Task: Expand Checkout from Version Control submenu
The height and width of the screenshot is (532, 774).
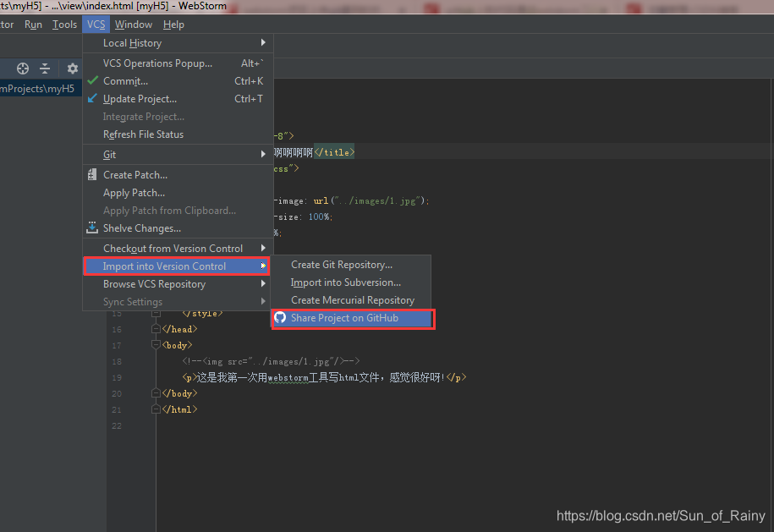Action: (178, 248)
